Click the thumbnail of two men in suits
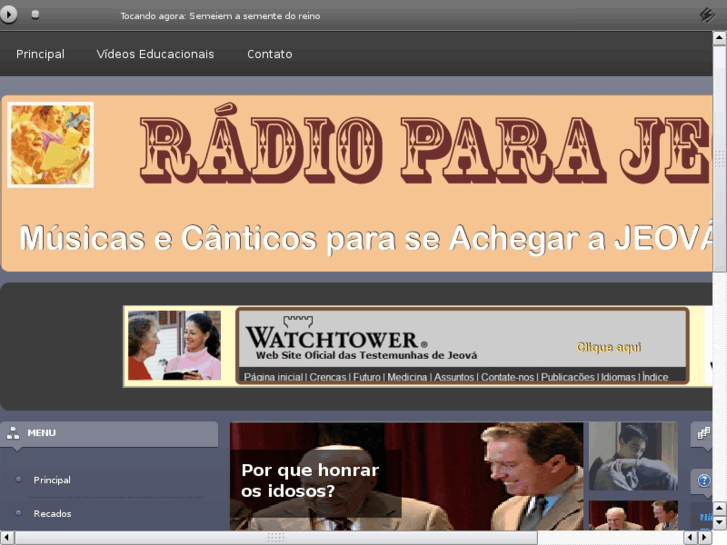 tap(633, 515)
